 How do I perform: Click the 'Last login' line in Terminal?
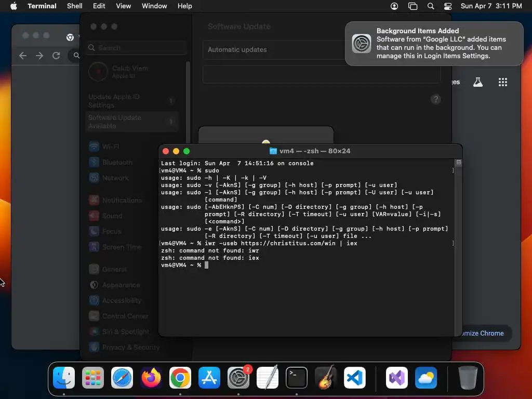237,163
